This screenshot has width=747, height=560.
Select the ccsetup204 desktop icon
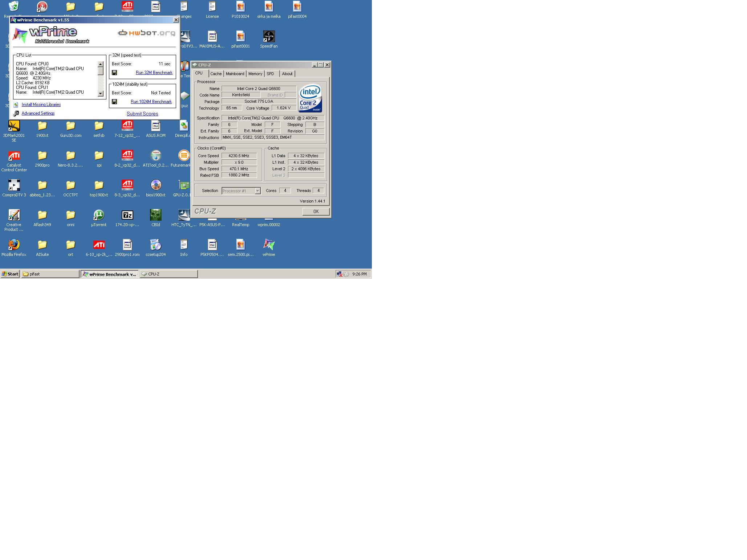tap(155, 248)
